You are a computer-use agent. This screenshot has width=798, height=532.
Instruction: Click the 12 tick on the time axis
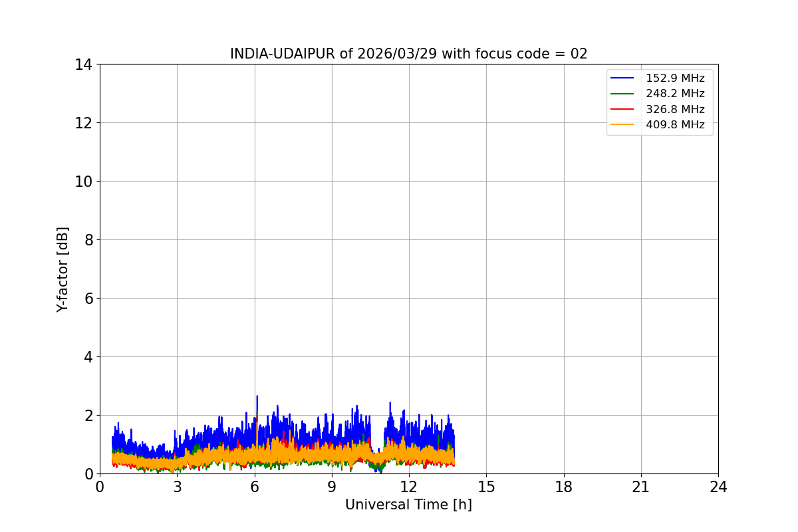tap(409, 487)
